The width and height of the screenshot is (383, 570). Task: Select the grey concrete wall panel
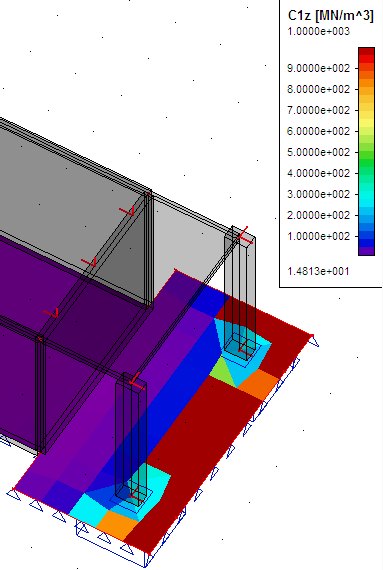point(73,189)
